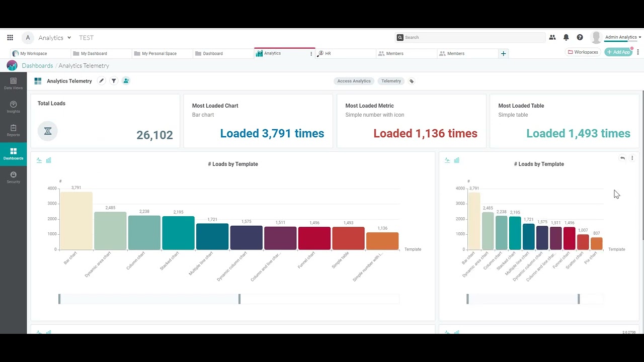Viewport: 644px width, 362px height.
Task: Click the Admin Analytics profile avatar
Action: (x=596, y=37)
